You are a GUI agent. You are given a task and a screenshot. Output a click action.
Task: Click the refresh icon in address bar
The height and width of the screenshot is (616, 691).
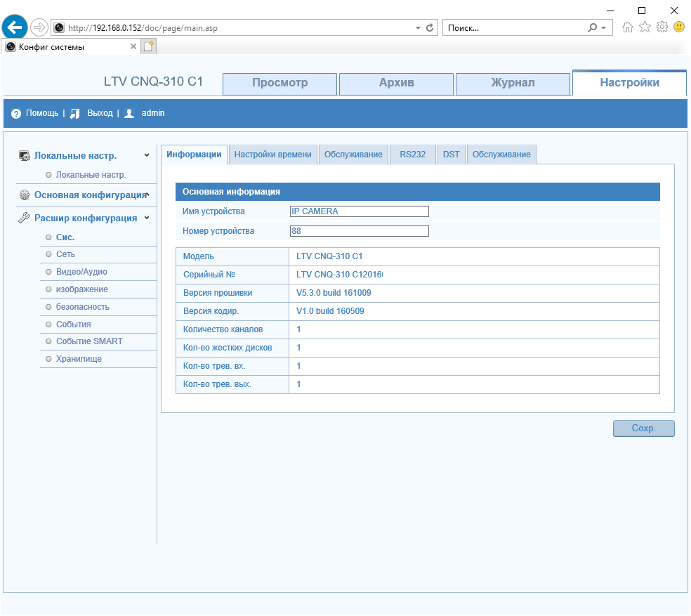(x=430, y=27)
